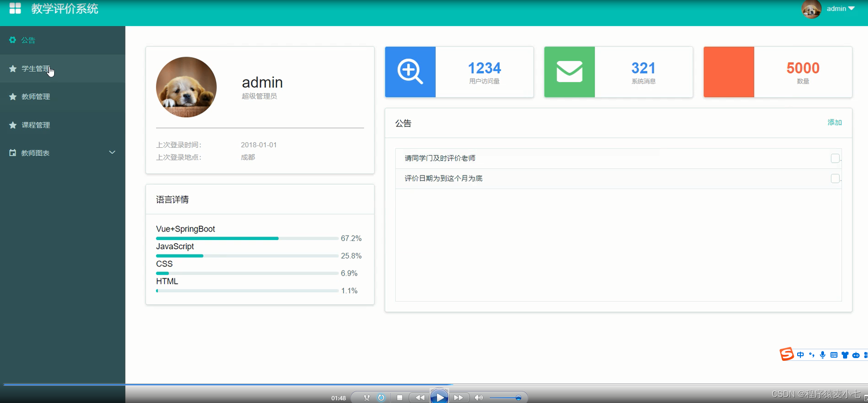Click the CSS progress bar
Image resolution: width=868 pixels, height=403 pixels.
click(247, 273)
